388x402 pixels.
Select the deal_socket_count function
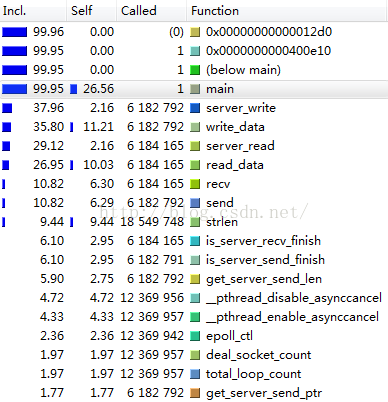[x=259, y=355]
